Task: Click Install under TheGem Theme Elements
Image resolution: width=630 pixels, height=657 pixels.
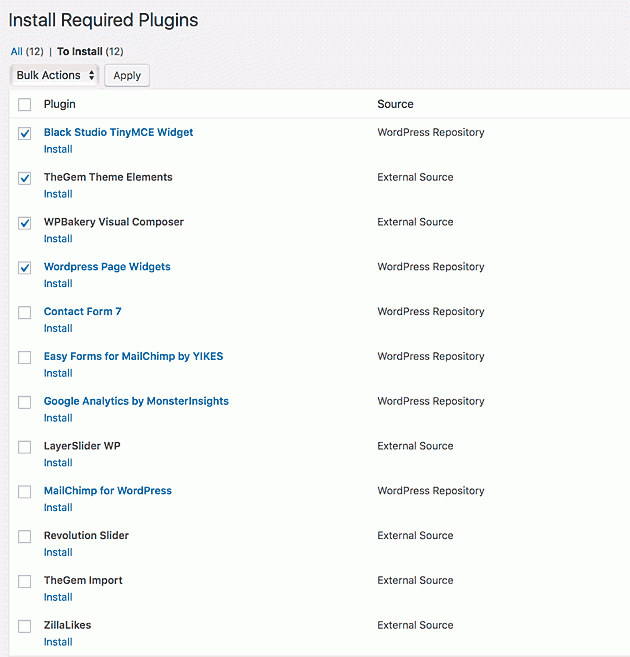Action: [x=58, y=194]
